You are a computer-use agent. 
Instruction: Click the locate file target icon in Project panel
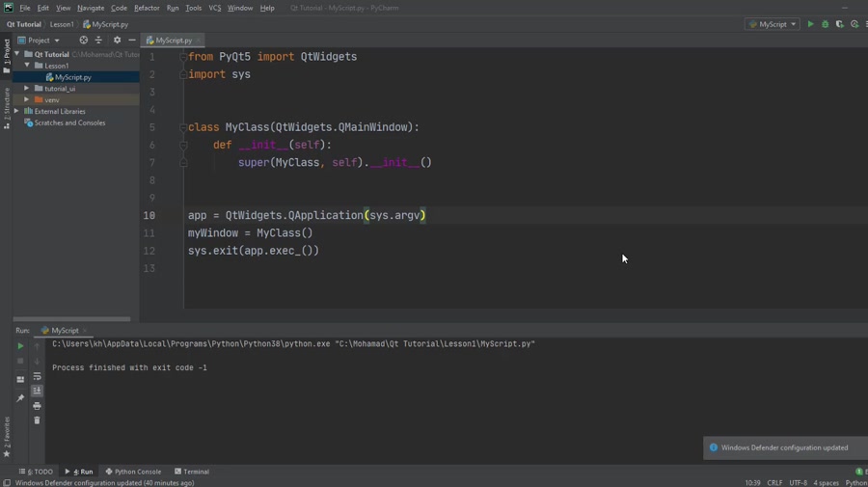[83, 41]
